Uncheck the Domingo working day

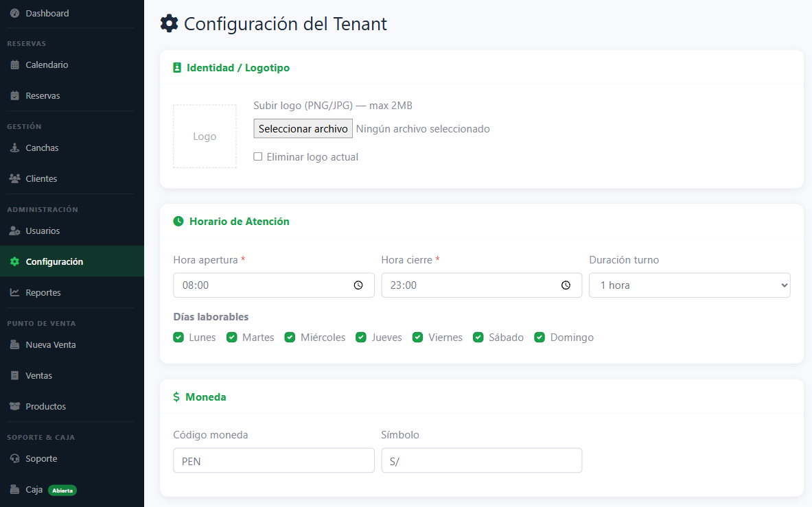pyautogui.click(x=540, y=338)
